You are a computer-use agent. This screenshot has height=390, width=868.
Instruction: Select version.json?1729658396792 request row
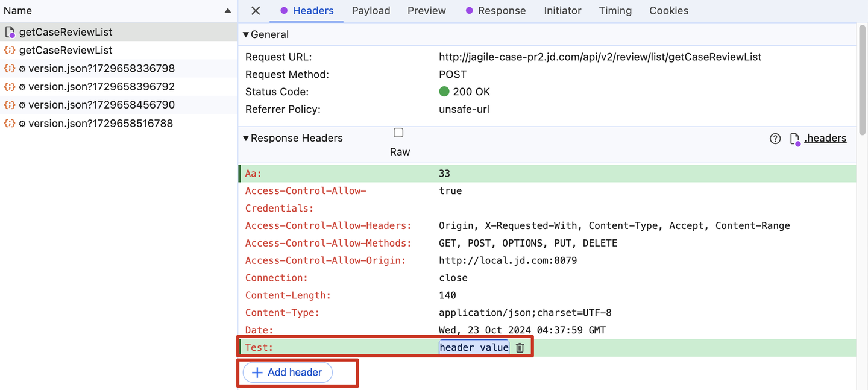pyautogui.click(x=101, y=87)
